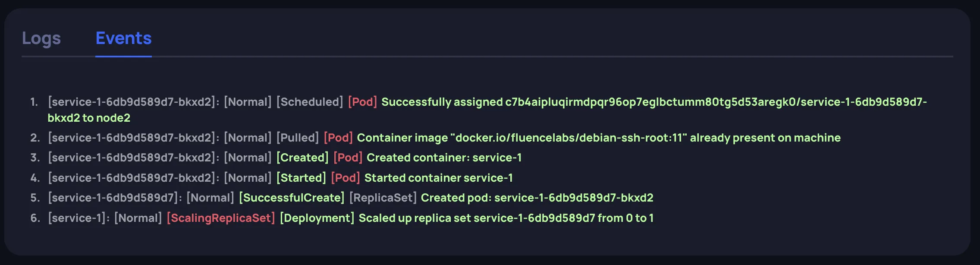Click [Normal] in the ScalingReplicaSet event
980x265 pixels.
point(138,218)
